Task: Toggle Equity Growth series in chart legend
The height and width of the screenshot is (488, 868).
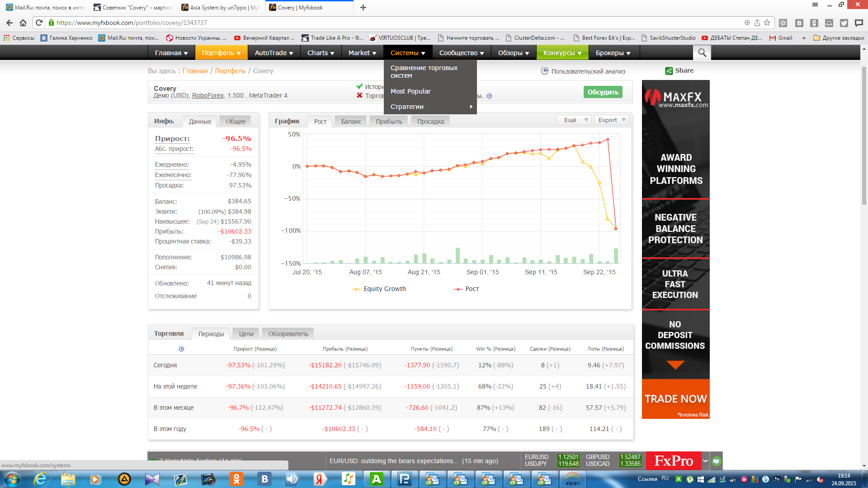Action: [x=379, y=289]
